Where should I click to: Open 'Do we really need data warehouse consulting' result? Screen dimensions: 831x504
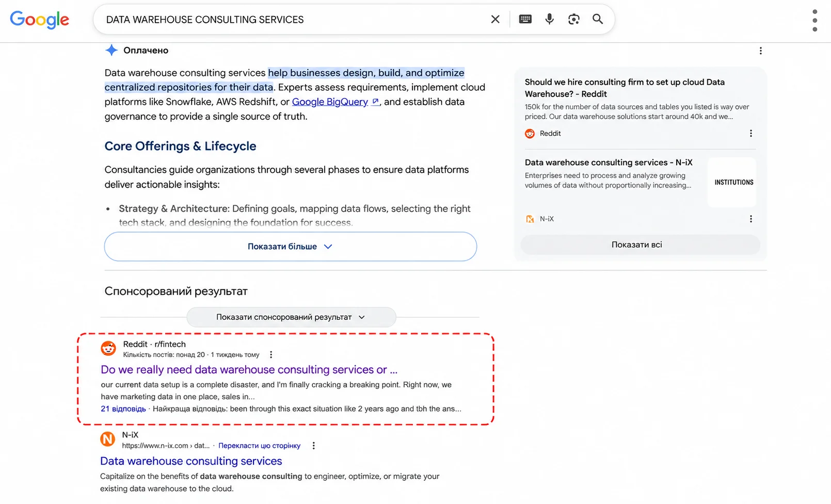[249, 369]
